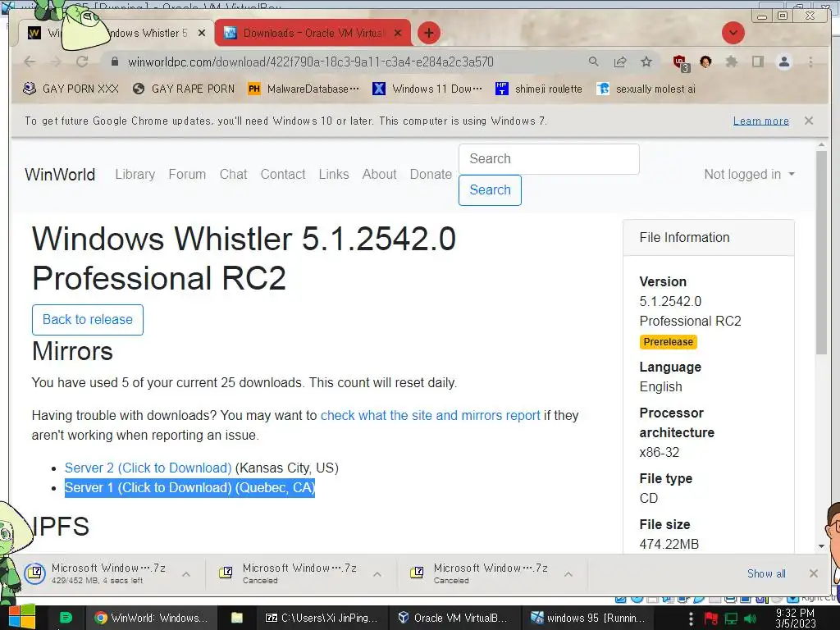Click the scrollbar up arrow
The width and height of the screenshot is (840, 630).
[821, 145]
